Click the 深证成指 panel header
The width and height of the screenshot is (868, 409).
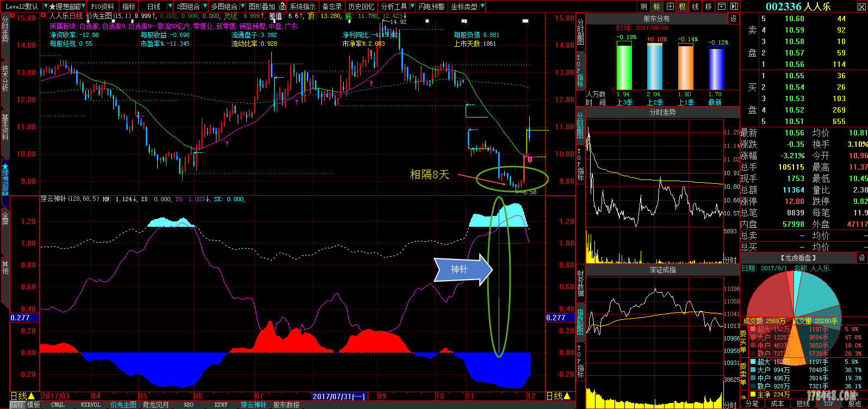pos(662,270)
